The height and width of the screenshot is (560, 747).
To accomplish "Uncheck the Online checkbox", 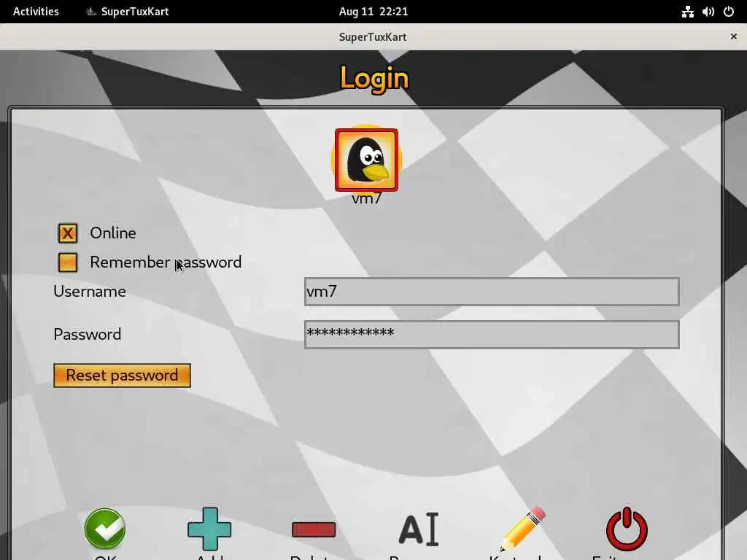I will tap(68, 233).
